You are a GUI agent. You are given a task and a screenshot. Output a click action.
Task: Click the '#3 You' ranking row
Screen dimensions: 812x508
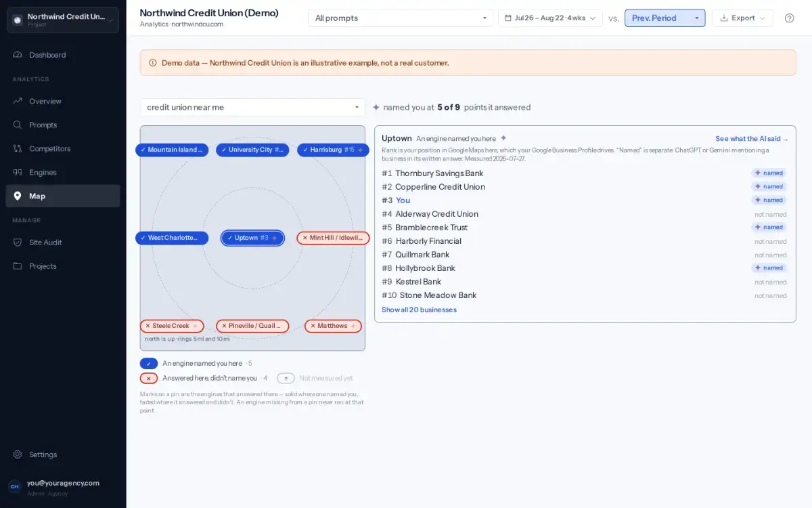[x=585, y=200]
